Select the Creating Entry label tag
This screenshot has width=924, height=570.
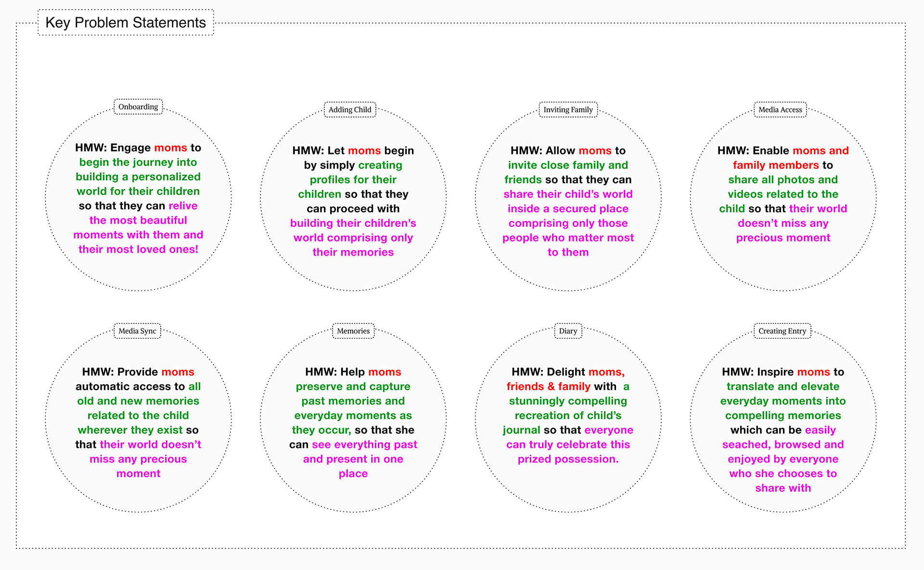[x=782, y=331]
